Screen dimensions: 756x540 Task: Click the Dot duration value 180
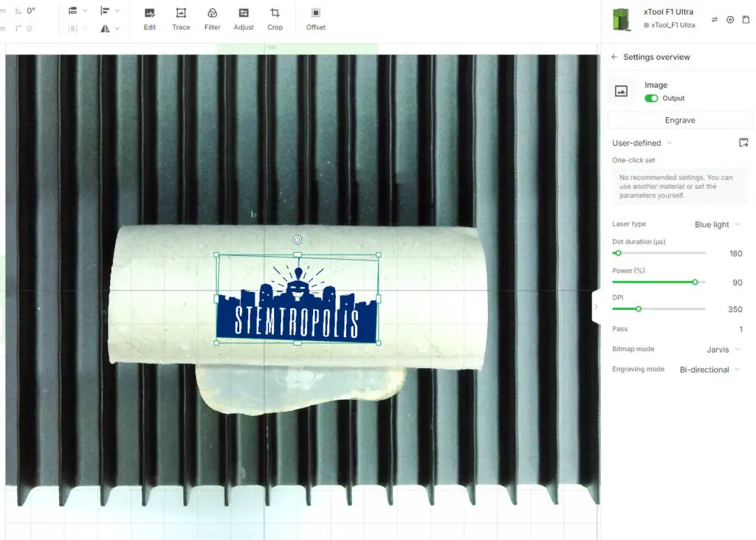736,253
